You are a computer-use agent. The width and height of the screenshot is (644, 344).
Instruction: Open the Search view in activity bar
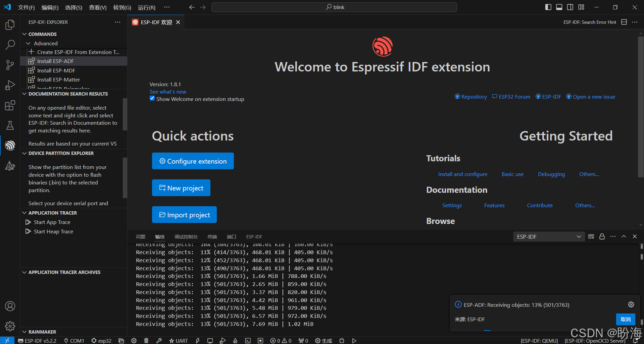pos(10,45)
